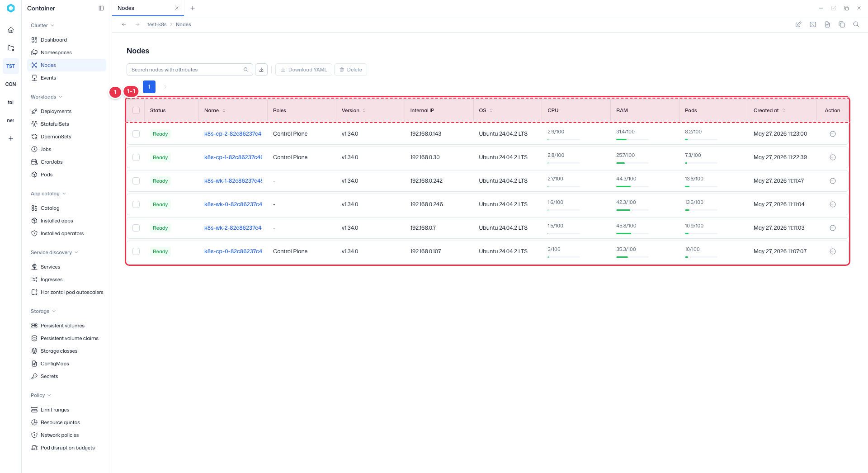868x473 pixels.
Task: Click the export download icon beside search field
Action: [x=261, y=70]
